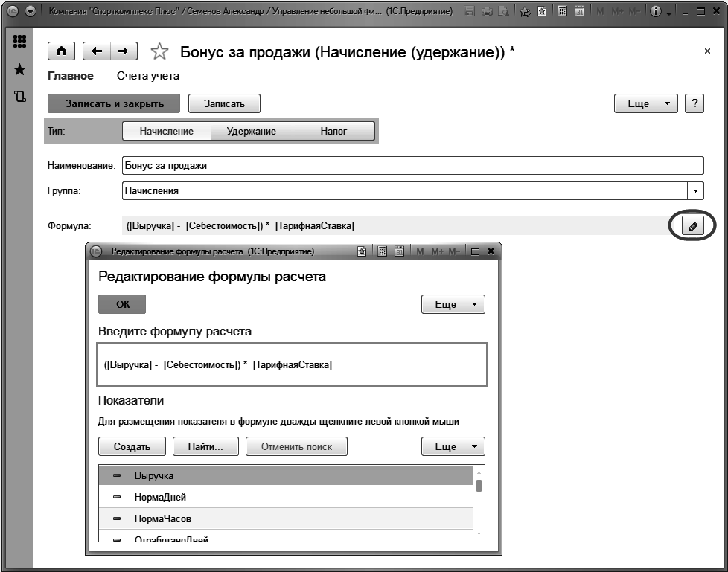Click the Наименование input field

(x=412, y=166)
